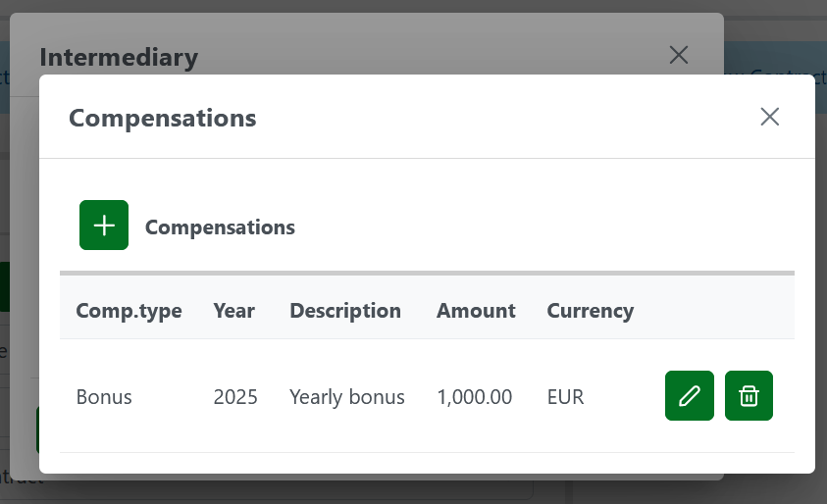Click the empty header cell above action buttons
Screen dimensions: 827x504
[719, 311]
